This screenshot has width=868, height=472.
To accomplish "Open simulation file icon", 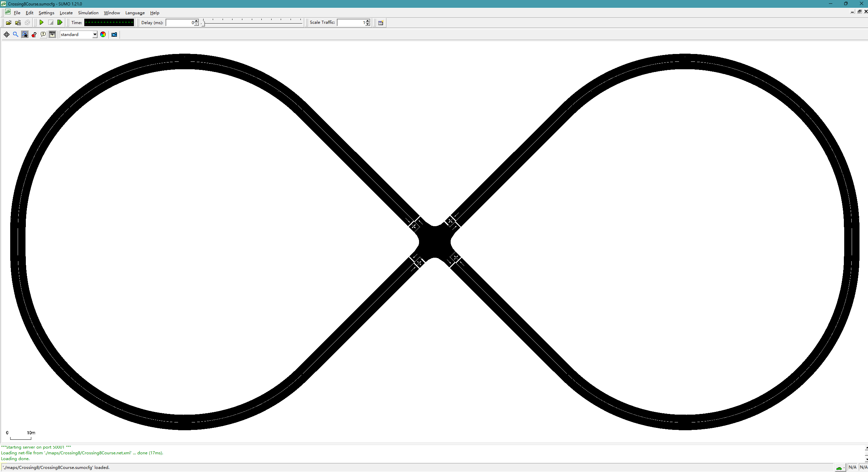I will coord(8,23).
